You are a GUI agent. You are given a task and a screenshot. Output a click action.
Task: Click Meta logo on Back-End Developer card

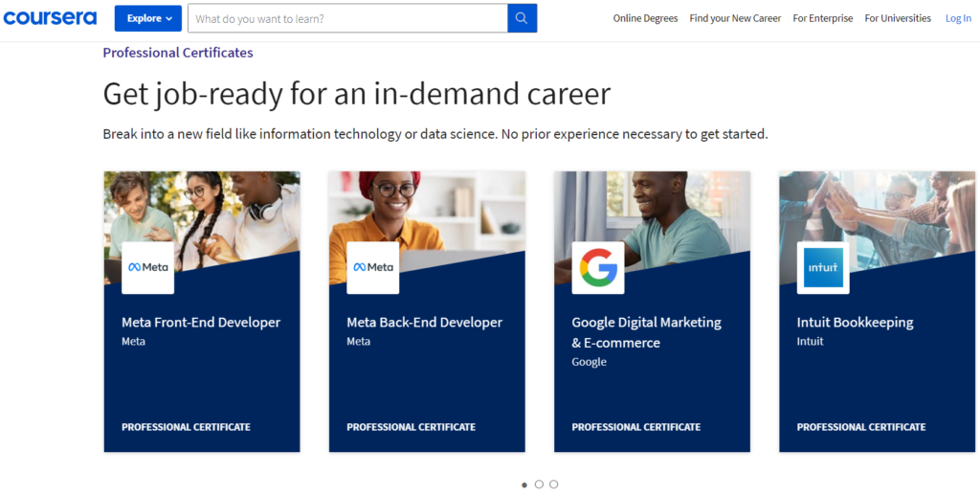coord(373,268)
